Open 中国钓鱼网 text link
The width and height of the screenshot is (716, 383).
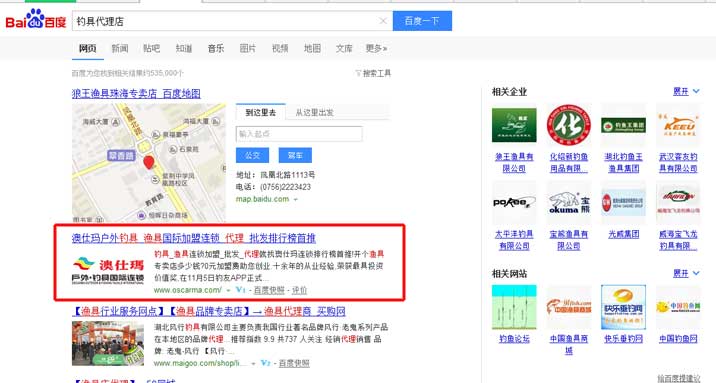tap(678, 339)
